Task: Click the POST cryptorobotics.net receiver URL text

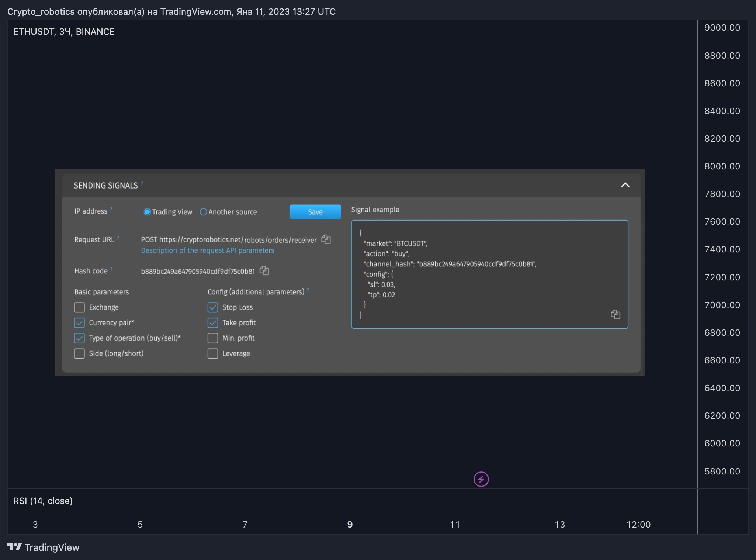Action: (x=229, y=240)
